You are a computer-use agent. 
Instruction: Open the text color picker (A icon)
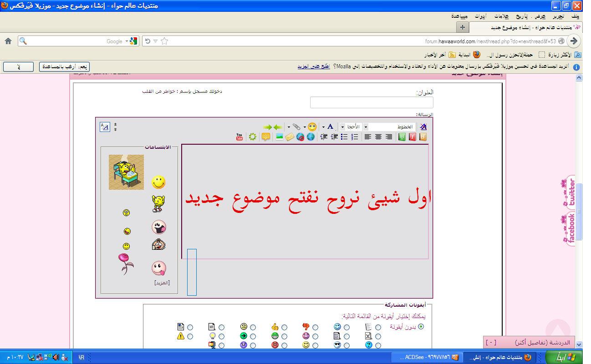[330, 127]
